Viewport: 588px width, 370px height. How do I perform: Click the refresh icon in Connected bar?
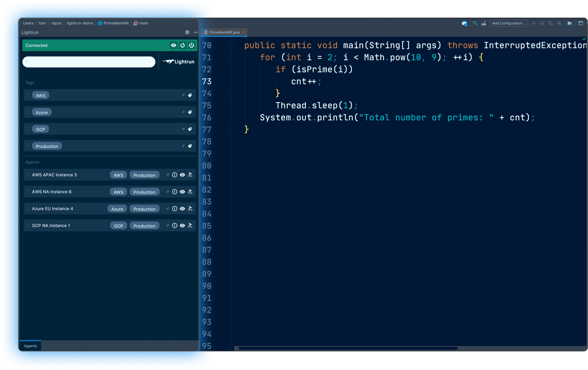point(183,45)
